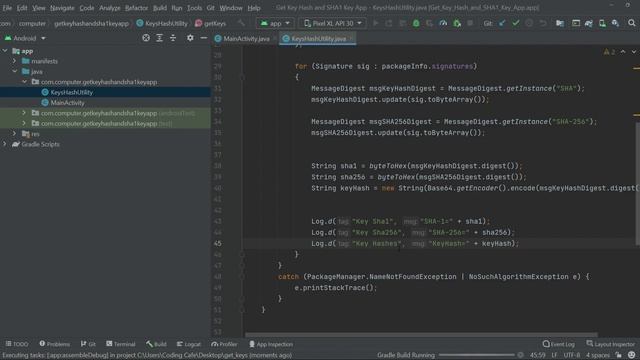Open the Problems tool window
This screenshot has height=360, width=640.
click(x=55, y=344)
